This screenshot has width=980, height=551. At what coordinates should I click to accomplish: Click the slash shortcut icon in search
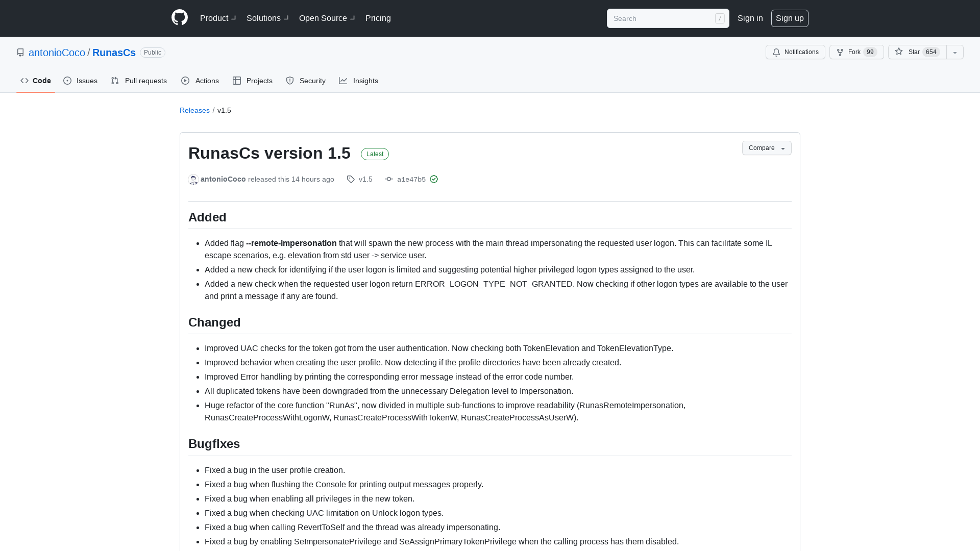[x=720, y=18]
